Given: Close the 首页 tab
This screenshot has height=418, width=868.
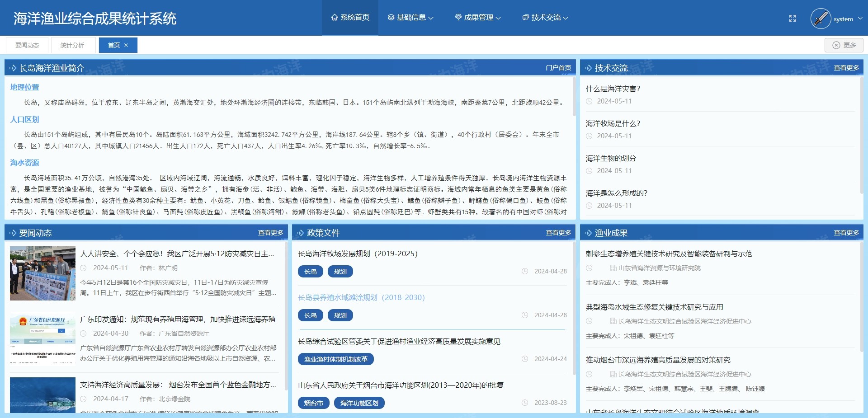Looking at the screenshot, I should coord(127,45).
